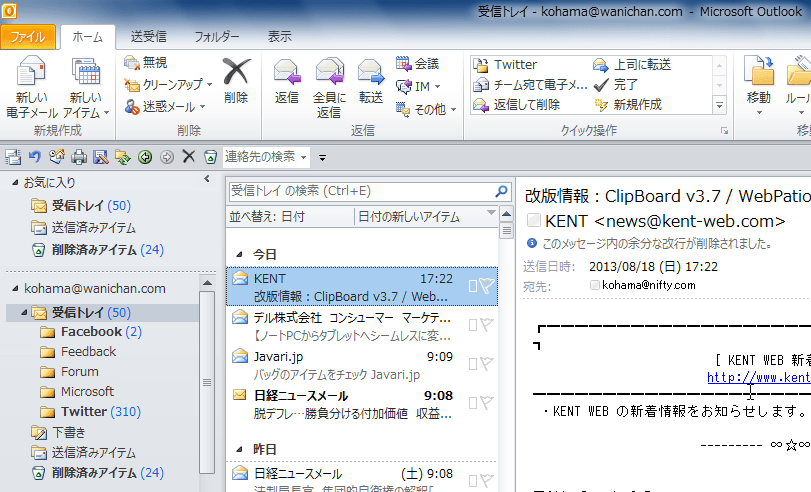
Task: Click the category box on the unread 9:08 日経ニュースメール message
Action: pyautogui.click(x=473, y=403)
